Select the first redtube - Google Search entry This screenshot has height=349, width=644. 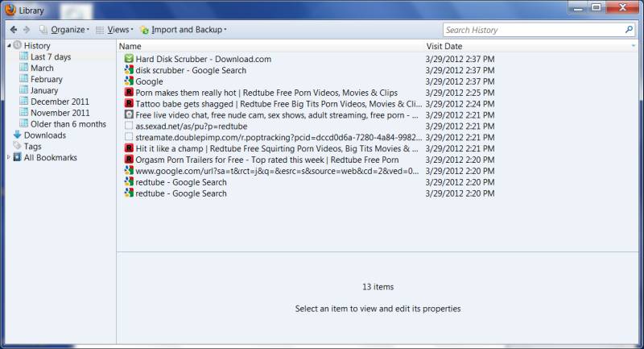[x=181, y=182]
